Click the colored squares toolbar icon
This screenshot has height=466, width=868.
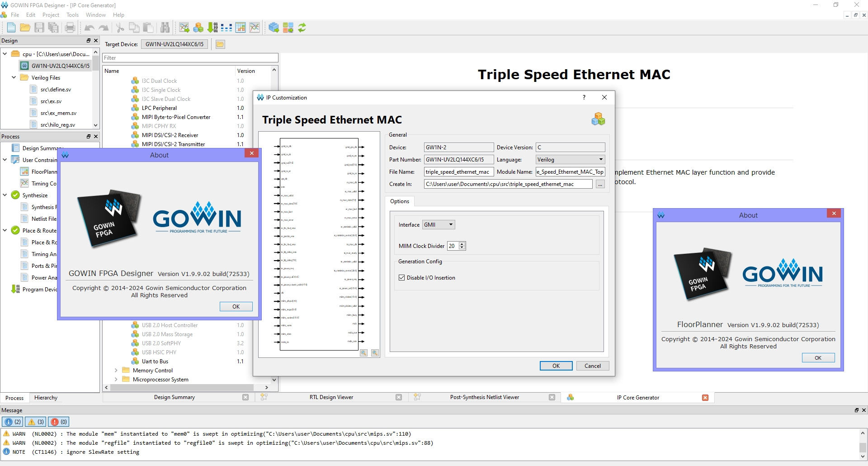(x=288, y=28)
